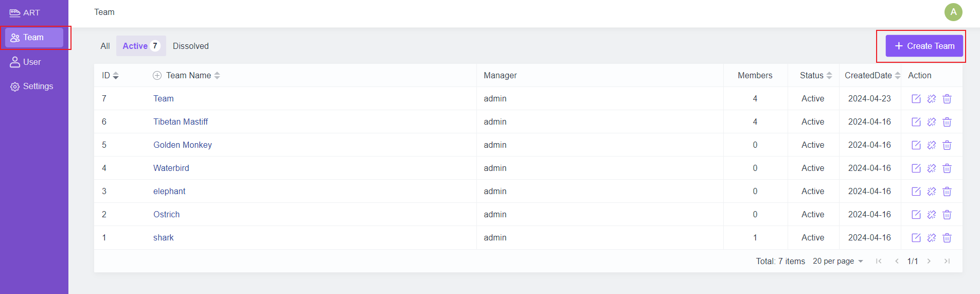Edit the shark team
This screenshot has width=980, height=294.
pos(916,238)
